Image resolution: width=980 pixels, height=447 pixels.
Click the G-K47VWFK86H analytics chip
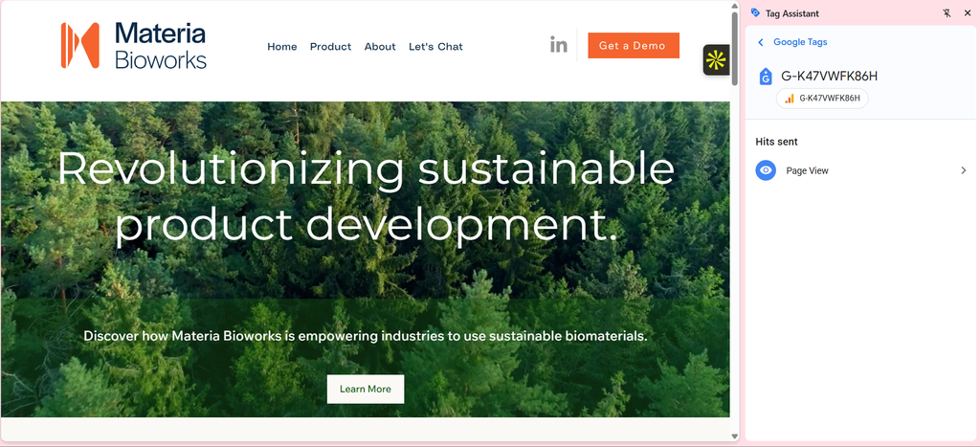[x=822, y=99]
